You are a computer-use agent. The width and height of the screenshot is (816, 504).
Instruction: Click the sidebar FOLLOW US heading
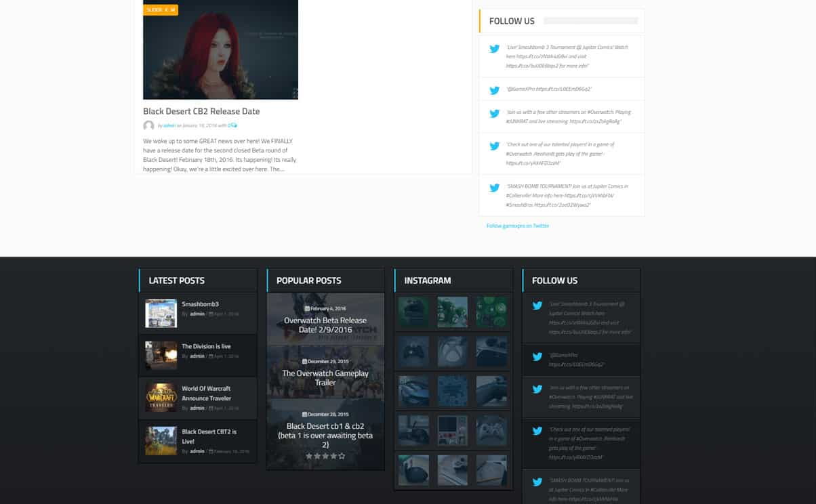coord(512,21)
